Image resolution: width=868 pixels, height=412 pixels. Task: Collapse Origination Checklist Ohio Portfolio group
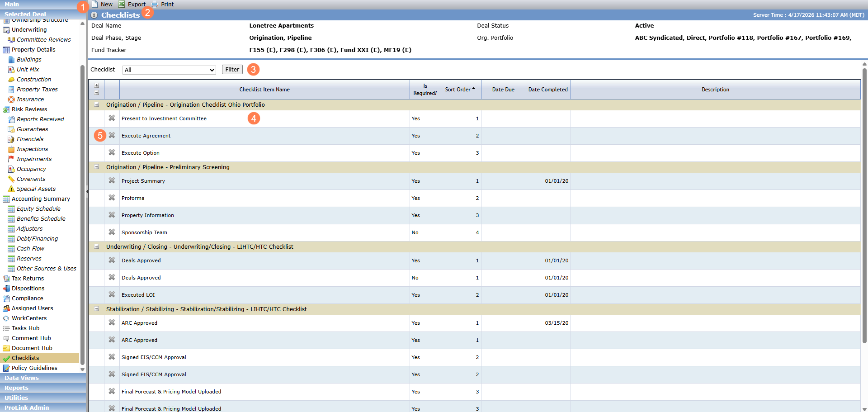pos(97,104)
